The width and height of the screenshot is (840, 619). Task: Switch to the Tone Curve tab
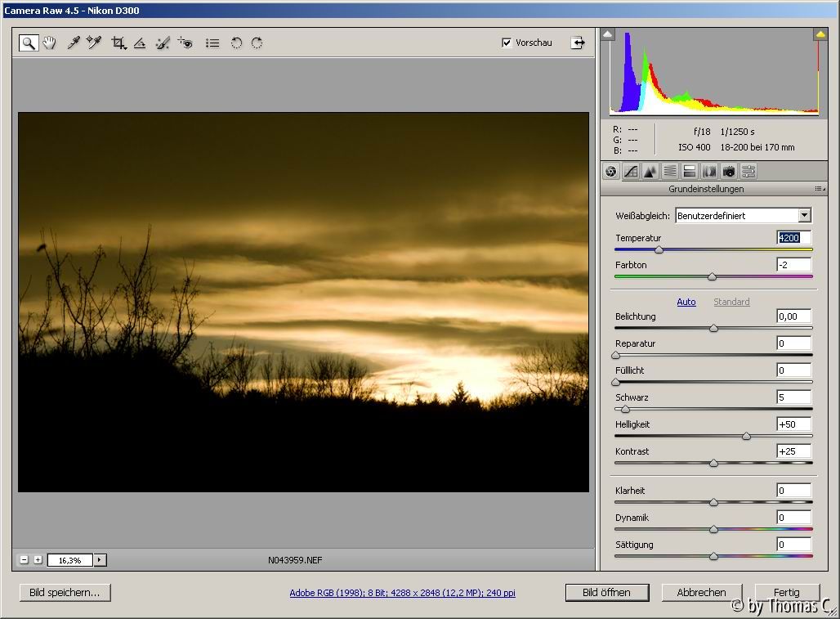coord(631,171)
